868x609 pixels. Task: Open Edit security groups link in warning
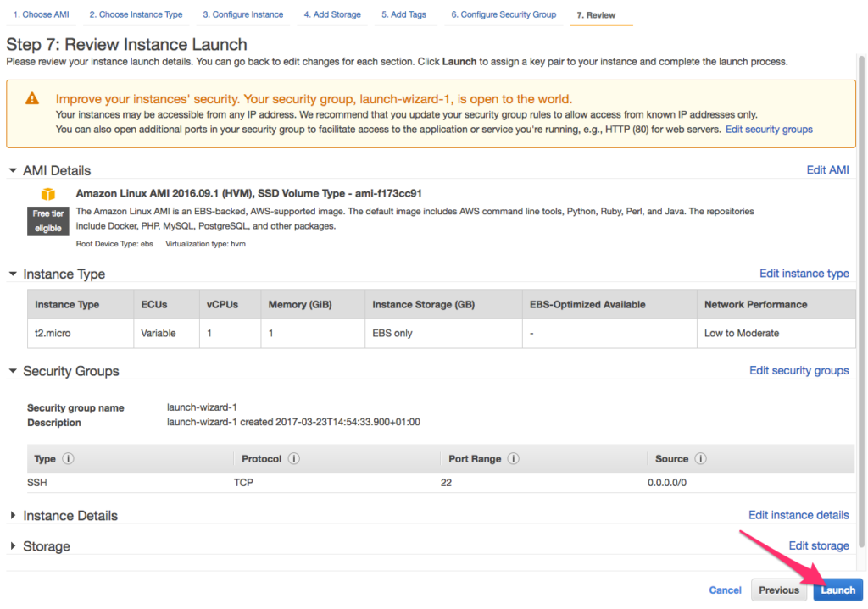click(x=769, y=130)
